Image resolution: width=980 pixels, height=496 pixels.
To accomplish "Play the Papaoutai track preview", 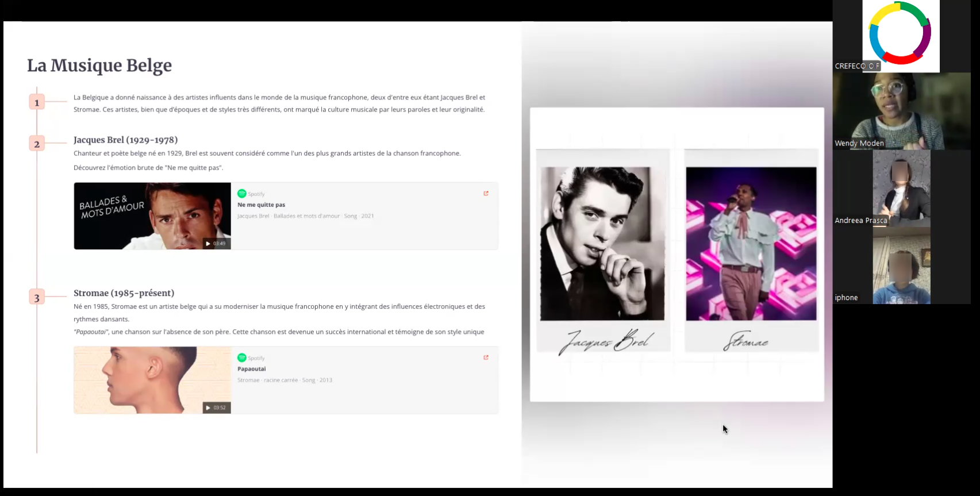I will point(208,407).
